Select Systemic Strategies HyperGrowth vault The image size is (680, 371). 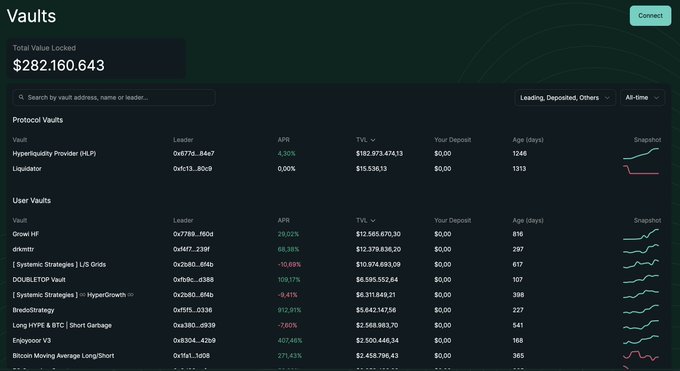pyautogui.click(x=73, y=295)
